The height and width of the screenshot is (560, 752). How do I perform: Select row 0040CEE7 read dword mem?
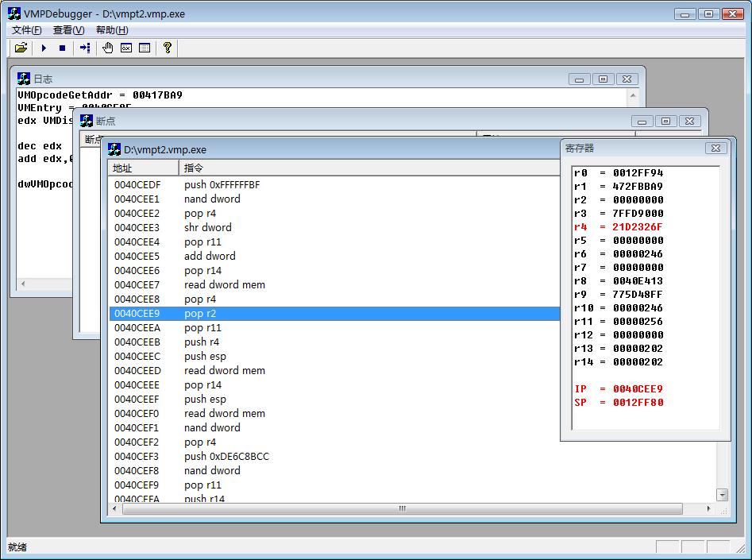tap(335, 284)
